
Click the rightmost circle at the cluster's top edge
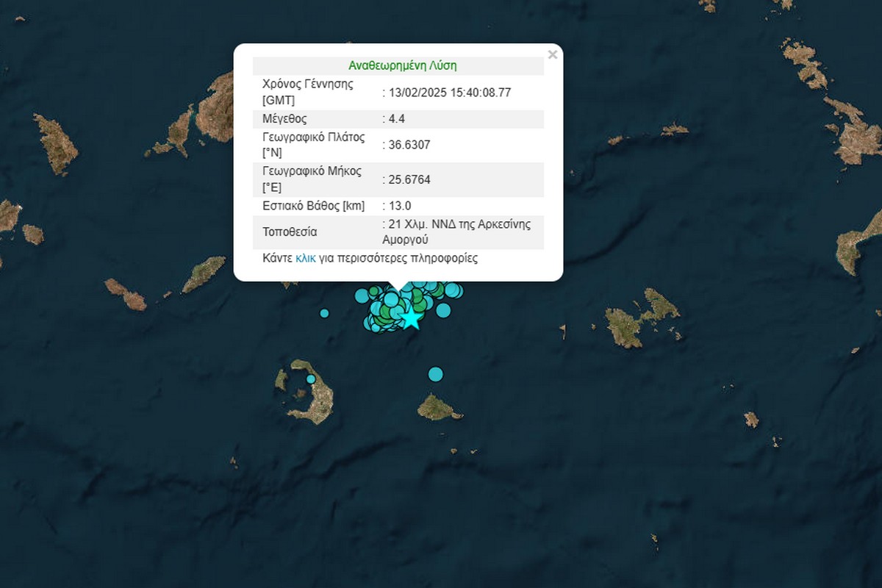(x=455, y=290)
